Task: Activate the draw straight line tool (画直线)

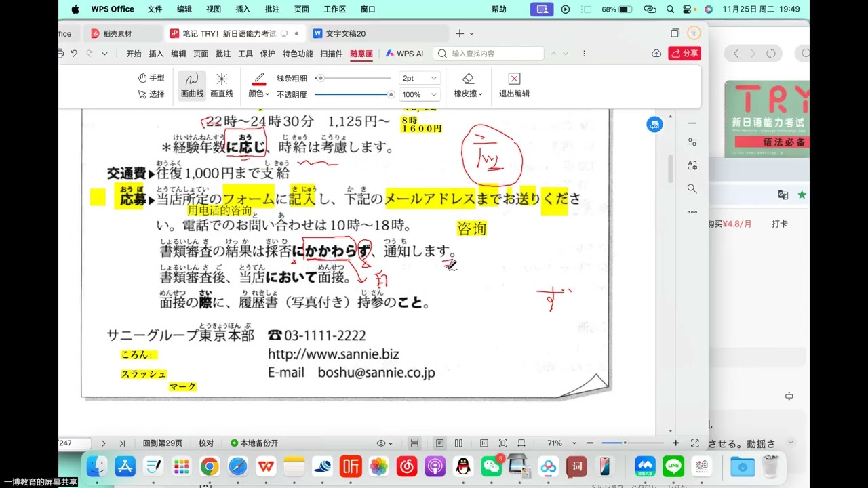Action: click(222, 85)
